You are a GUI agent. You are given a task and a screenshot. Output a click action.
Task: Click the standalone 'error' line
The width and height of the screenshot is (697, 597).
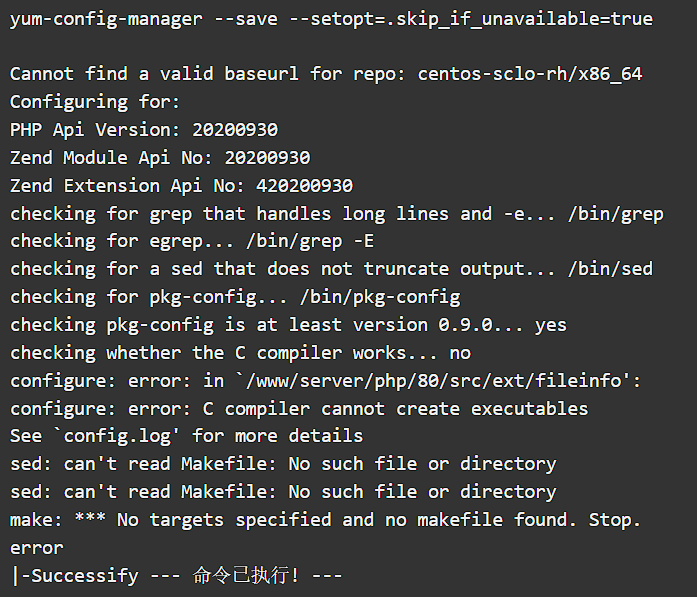point(36,549)
